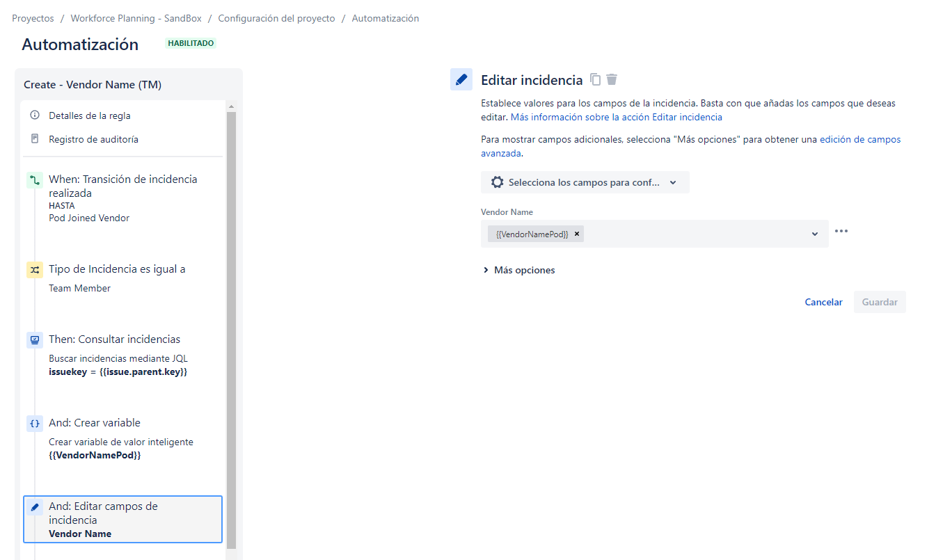The height and width of the screenshot is (560, 936).
Task: Open the Más información sobre la acción link
Action: point(617,117)
